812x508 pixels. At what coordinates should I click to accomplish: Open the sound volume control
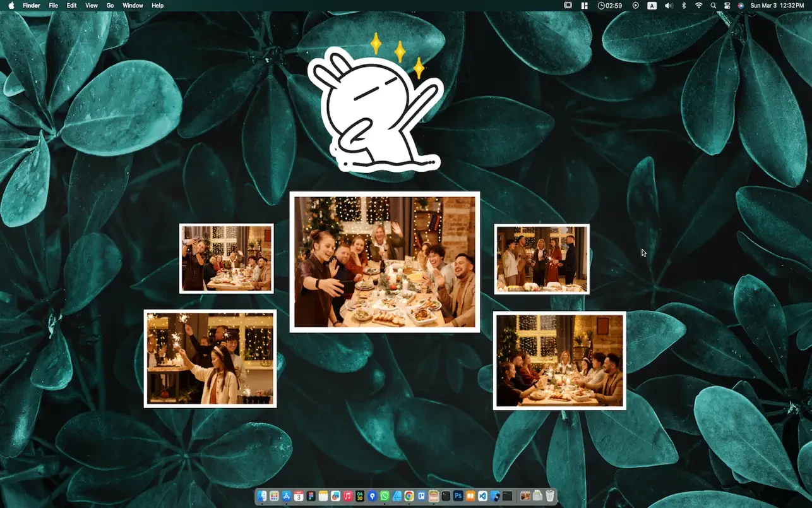click(669, 6)
